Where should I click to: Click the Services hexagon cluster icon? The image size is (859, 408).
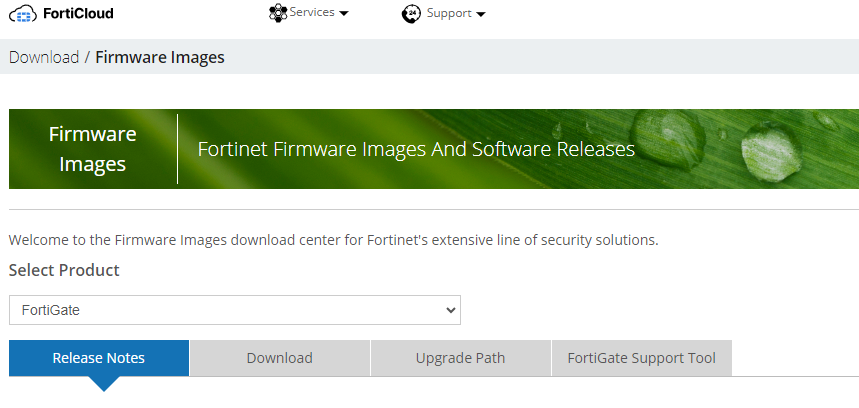tap(278, 13)
